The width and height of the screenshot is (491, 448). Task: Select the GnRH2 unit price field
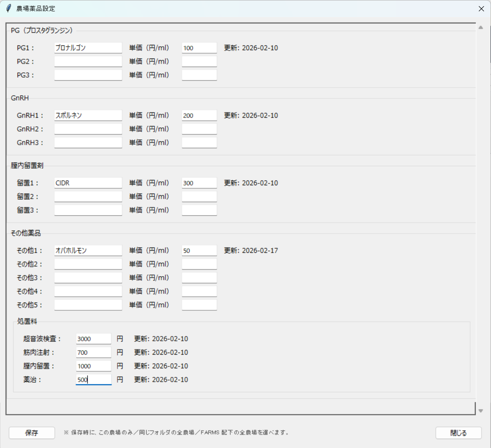point(199,129)
